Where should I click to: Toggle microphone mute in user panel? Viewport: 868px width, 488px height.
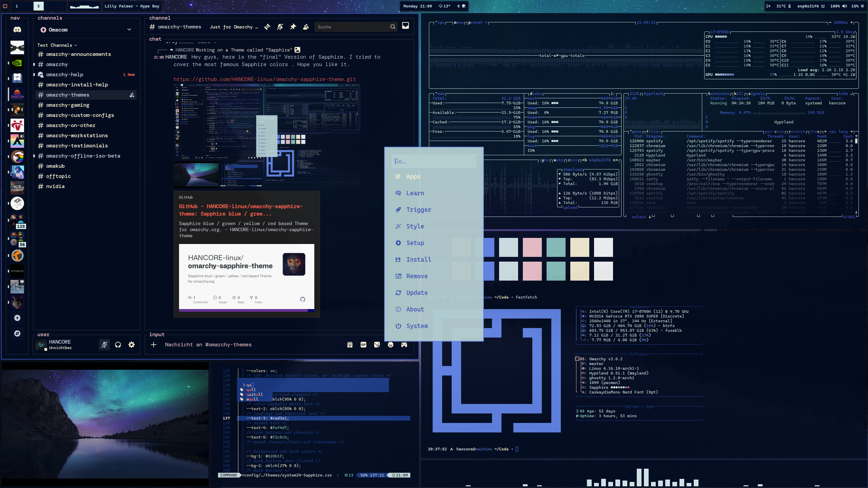coord(104,345)
